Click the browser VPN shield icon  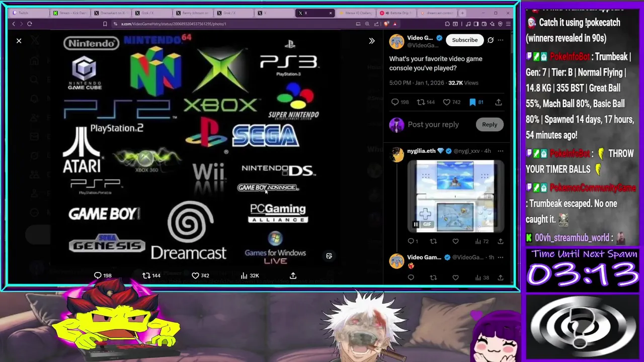[x=500, y=24]
